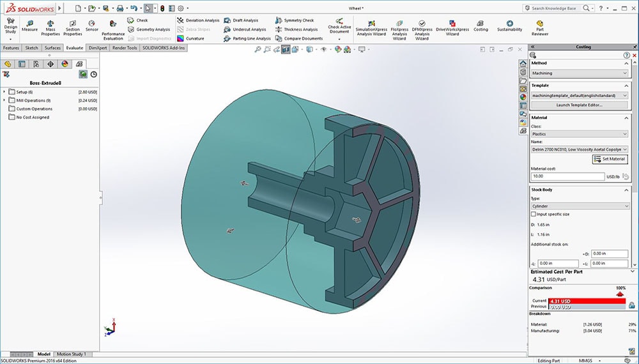The image size is (639, 364).
Task: Run Performance Evaluation
Action: (113, 30)
